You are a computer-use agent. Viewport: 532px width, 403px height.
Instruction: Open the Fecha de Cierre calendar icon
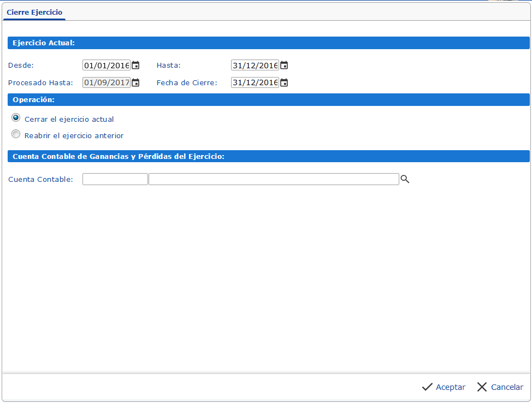coord(284,83)
